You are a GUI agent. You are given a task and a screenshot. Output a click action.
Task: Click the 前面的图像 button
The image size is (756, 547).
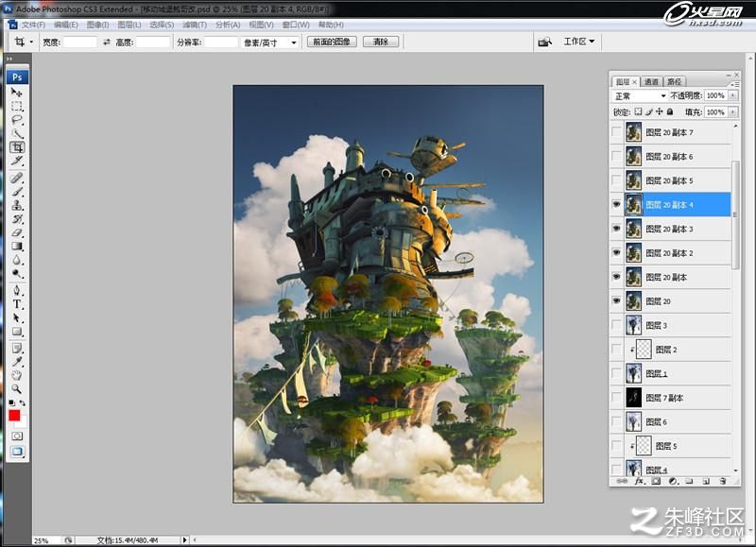click(x=332, y=42)
